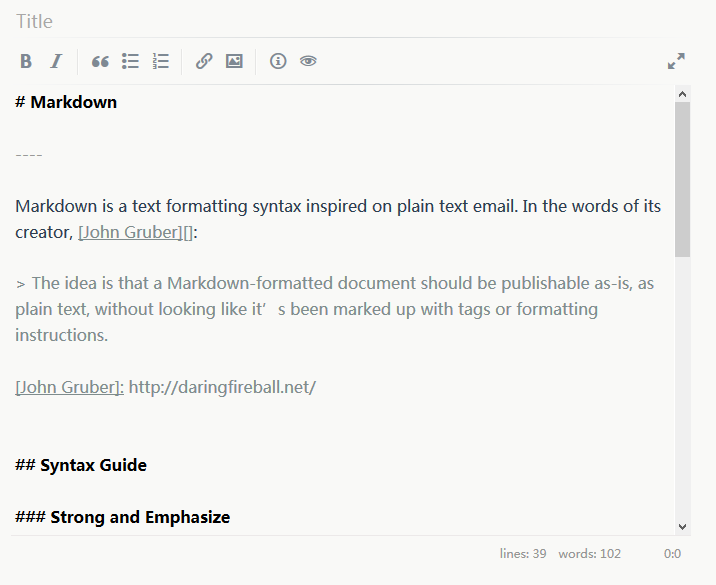The image size is (716, 585).
Task: Click the daringfireball.net URL text
Action: click(x=222, y=387)
